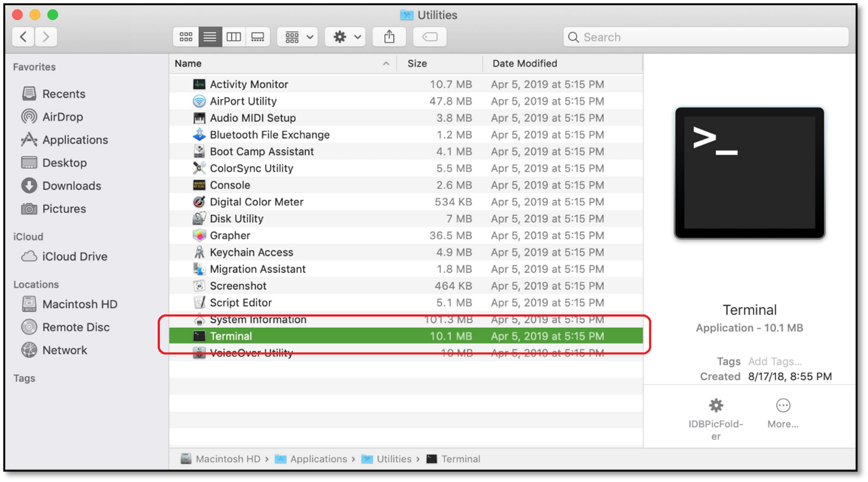Toggle sort direction arrow in Name column
Screen dimensions: 868x482
point(386,64)
